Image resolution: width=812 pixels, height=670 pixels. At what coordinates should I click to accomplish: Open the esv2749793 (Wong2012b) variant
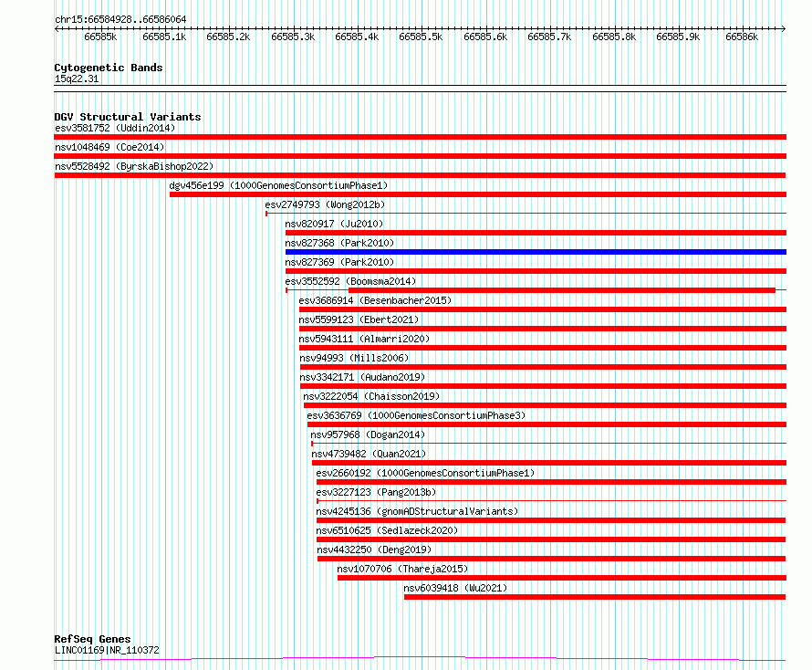(325, 204)
